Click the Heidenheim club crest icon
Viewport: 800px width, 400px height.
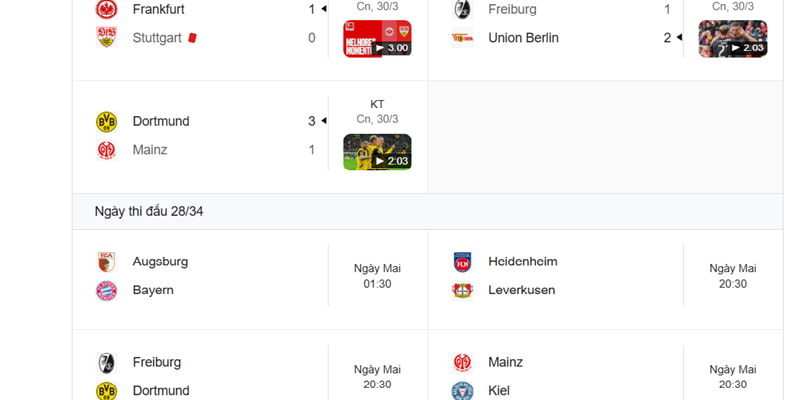coord(462,262)
